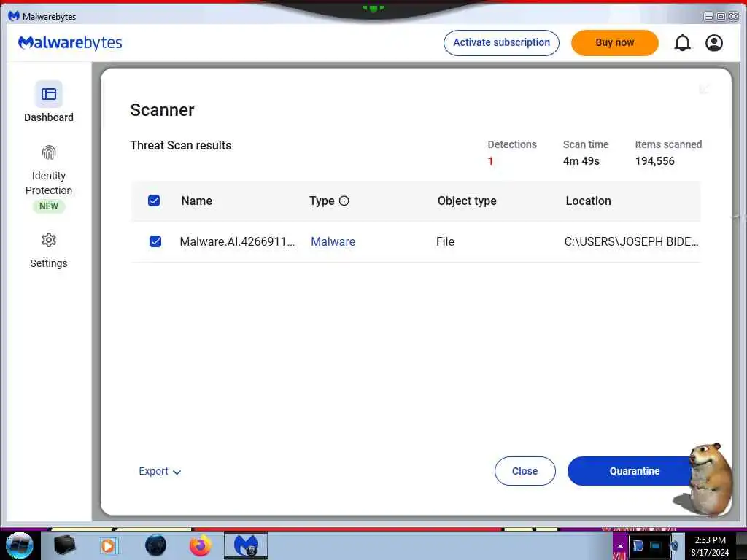The width and height of the screenshot is (747, 560).
Task: Select the Malware.AI.4266911 threat name
Action: pos(237,241)
